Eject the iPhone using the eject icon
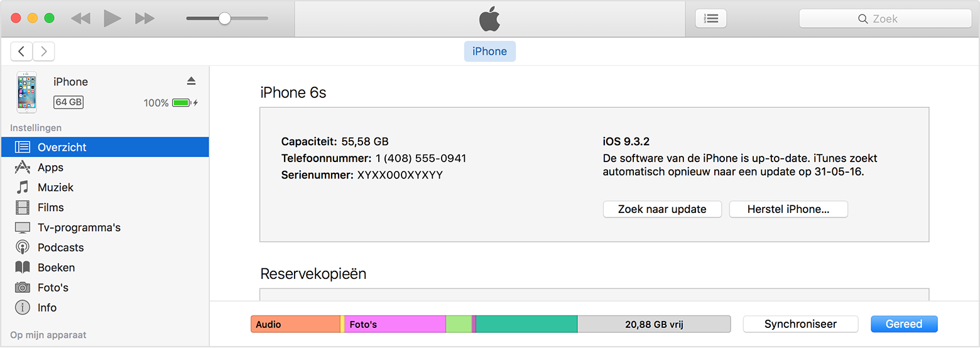 pos(192,81)
